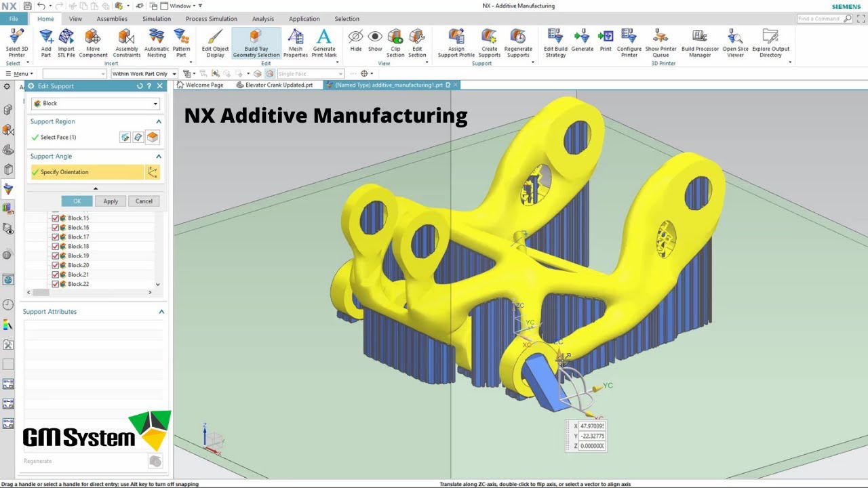The image size is (868, 488).
Task: Click Explore Output Directory
Action: tap(770, 43)
